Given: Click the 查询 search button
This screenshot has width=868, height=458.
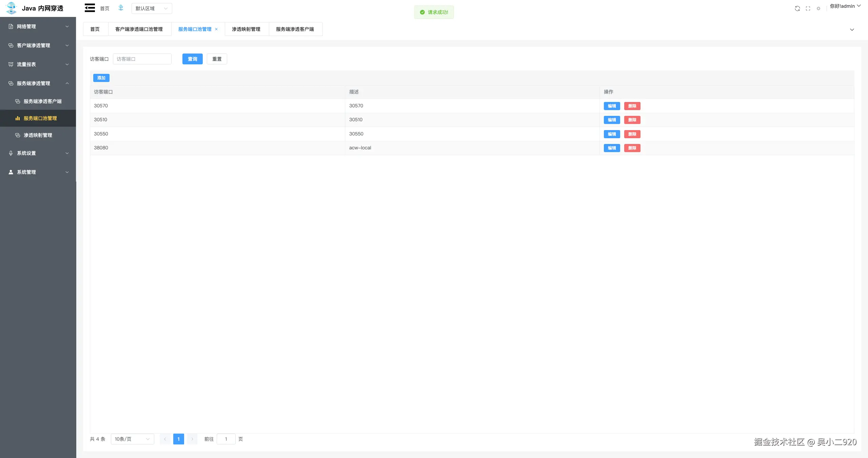Looking at the screenshot, I should (x=192, y=59).
